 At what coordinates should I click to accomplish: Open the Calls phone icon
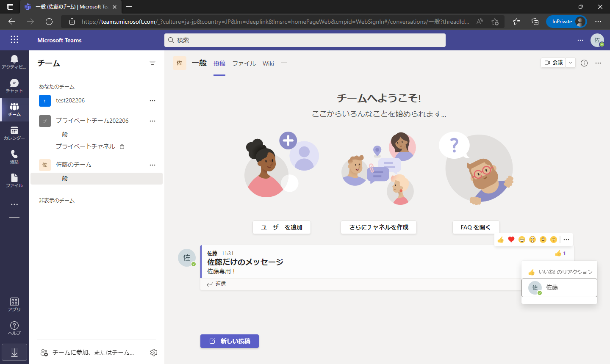click(x=14, y=157)
